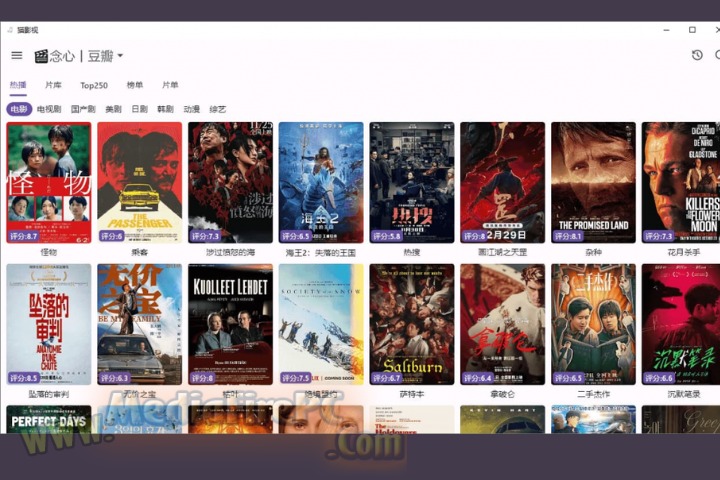
Task: Open the 沉默笔录 poster
Action: [681, 324]
